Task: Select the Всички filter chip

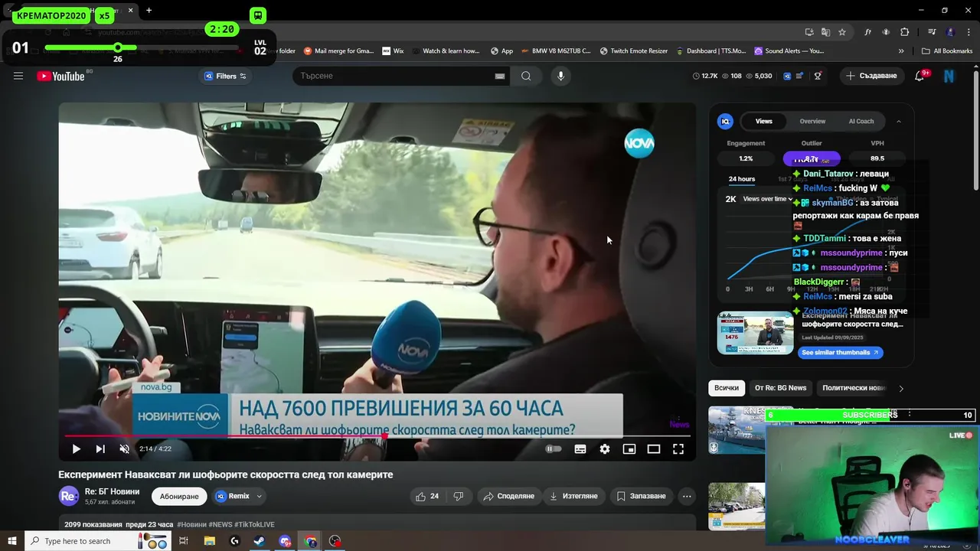Action: [727, 388]
